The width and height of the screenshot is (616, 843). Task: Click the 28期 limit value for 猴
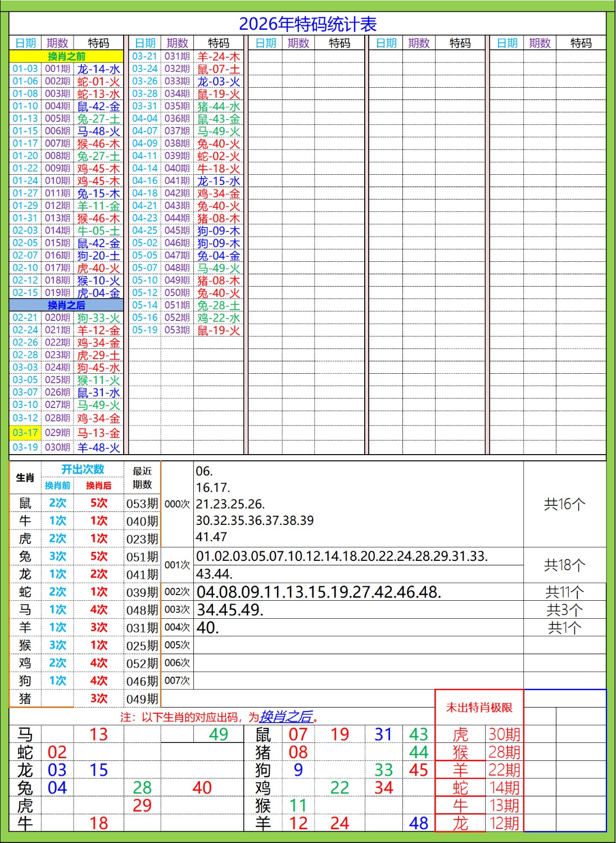click(504, 752)
